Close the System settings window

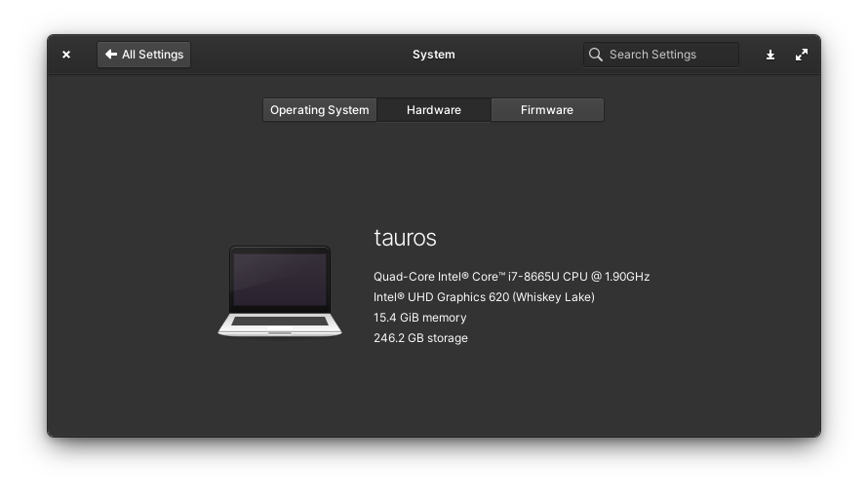(66, 55)
